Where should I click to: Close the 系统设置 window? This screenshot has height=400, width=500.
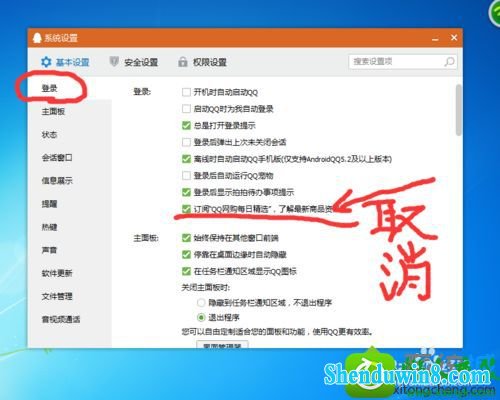pyautogui.click(x=454, y=38)
